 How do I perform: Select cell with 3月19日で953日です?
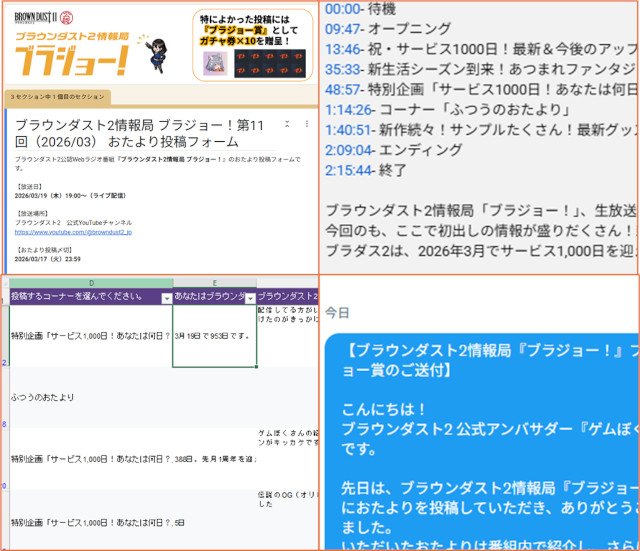pos(214,335)
